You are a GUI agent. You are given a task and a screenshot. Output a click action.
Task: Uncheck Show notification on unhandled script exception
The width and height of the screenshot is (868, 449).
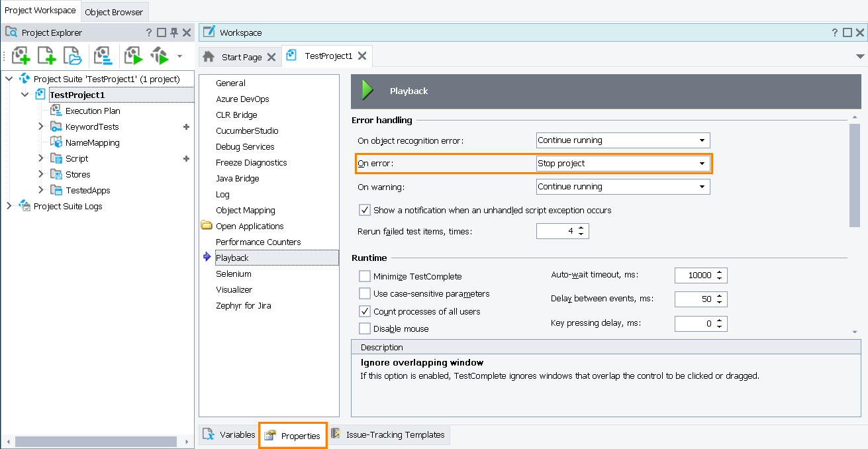click(x=365, y=210)
